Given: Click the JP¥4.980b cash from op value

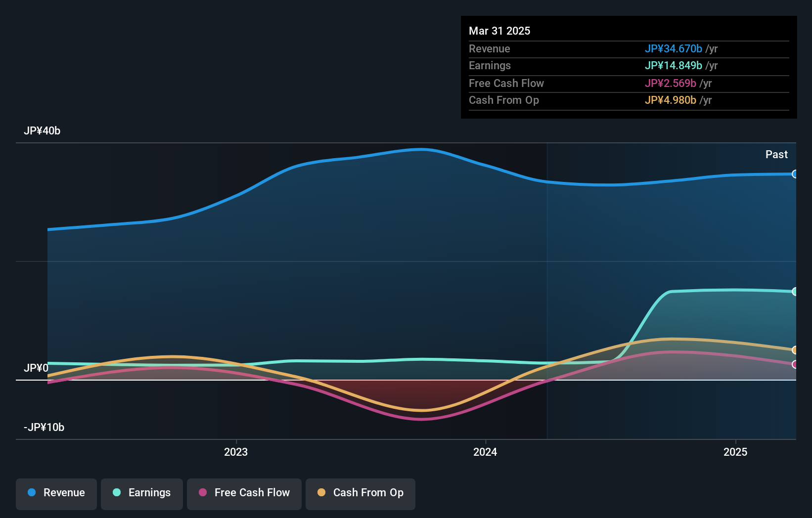Looking at the screenshot, I should (671, 100).
